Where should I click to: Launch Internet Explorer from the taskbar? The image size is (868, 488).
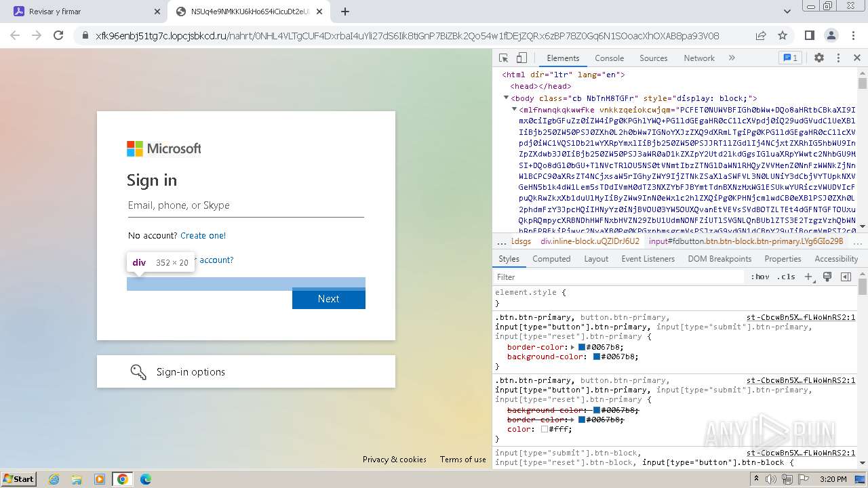pyautogui.click(x=54, y=479)
